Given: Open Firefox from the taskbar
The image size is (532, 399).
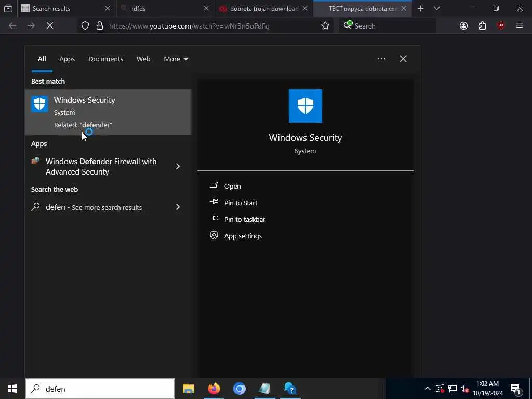Looking at the screenshot, I should [214, 389].
